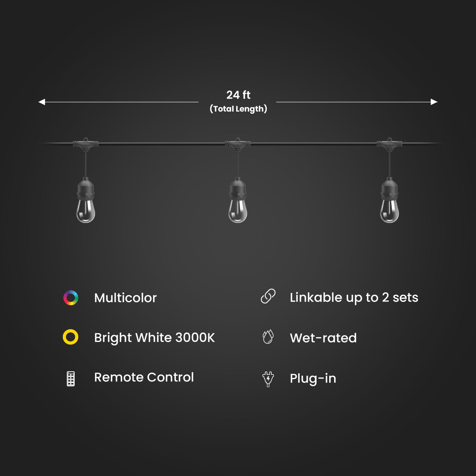Click the multicolor rainbow ring icon
The width and height of the screenshot is (476, 476).
(71, 298)
